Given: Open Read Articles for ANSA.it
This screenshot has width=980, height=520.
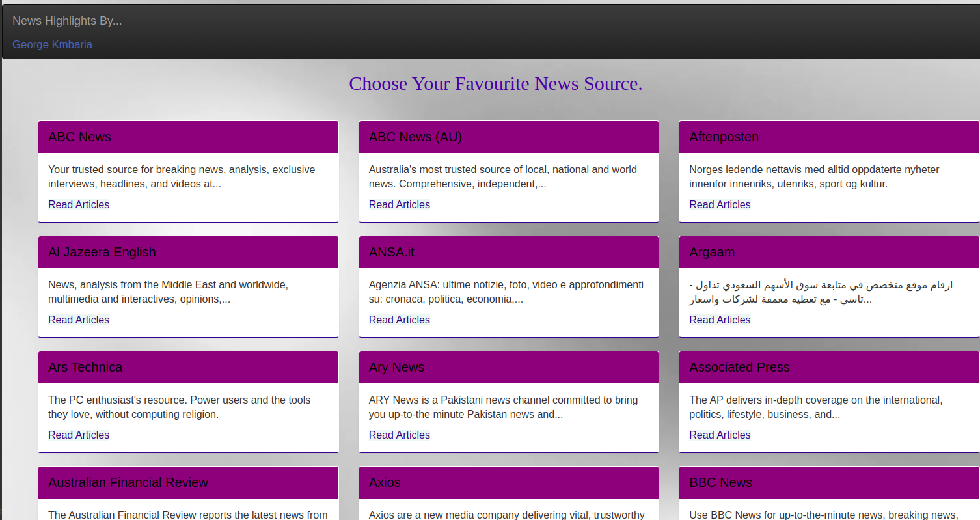Looking at the screenshot, I should (400, 320).
